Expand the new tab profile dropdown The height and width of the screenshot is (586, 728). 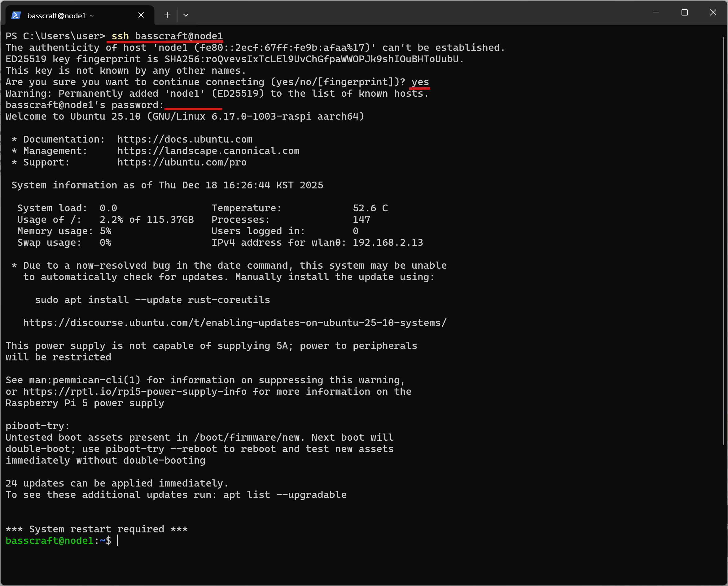(x=186, y=15)
